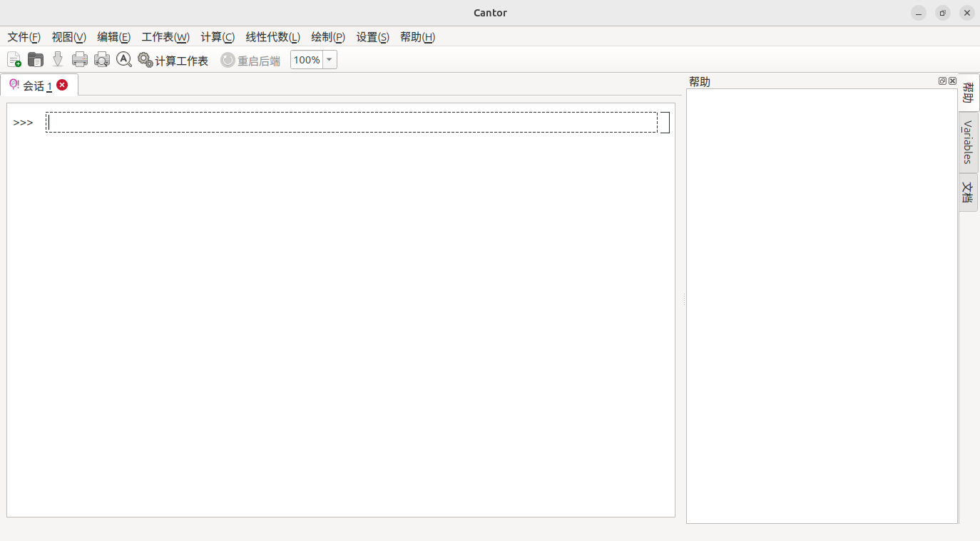Click the save/download arrow icon

(x=58, y=60)
